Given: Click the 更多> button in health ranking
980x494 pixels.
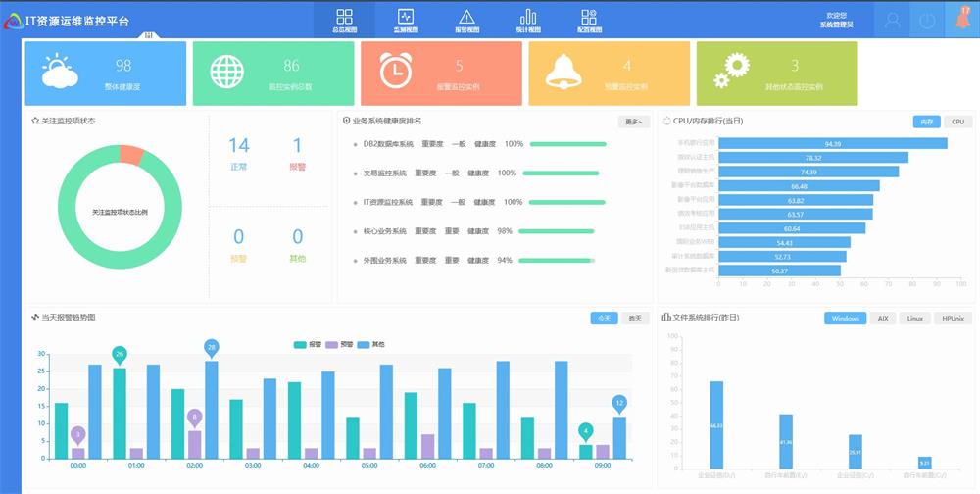Looking at the screenshot, I should [x=634, y=122].
